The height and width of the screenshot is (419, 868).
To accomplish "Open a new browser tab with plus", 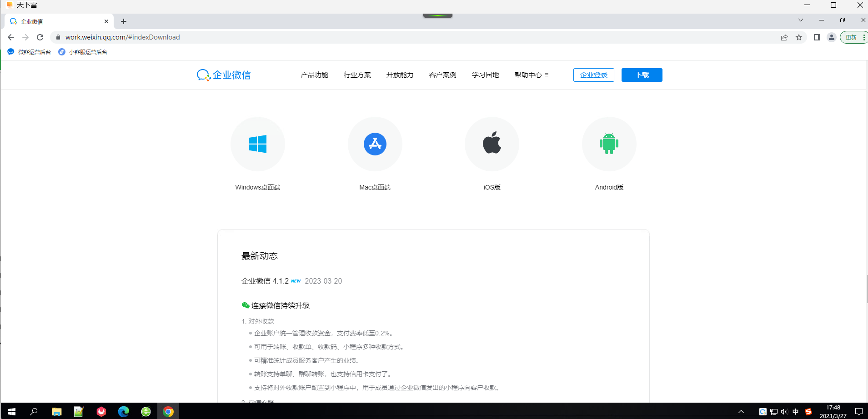I will click(x=124, y=21).
